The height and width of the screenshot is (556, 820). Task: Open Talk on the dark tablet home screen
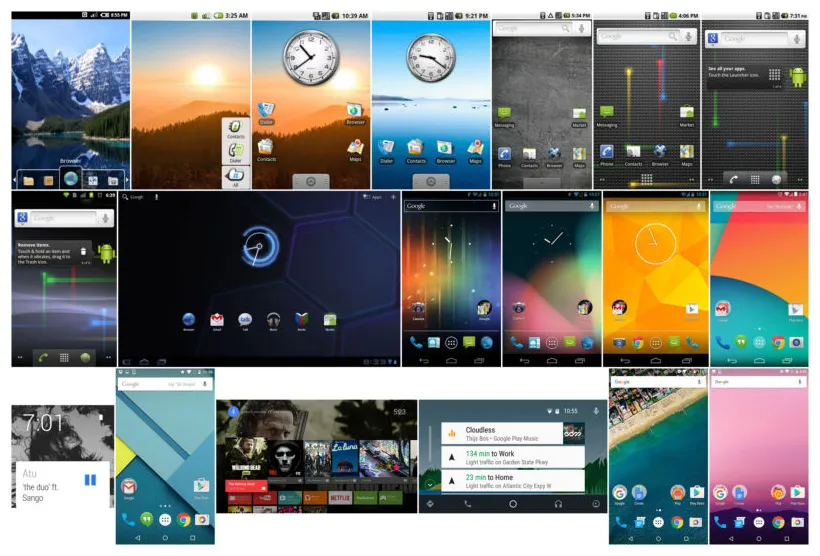245,320
